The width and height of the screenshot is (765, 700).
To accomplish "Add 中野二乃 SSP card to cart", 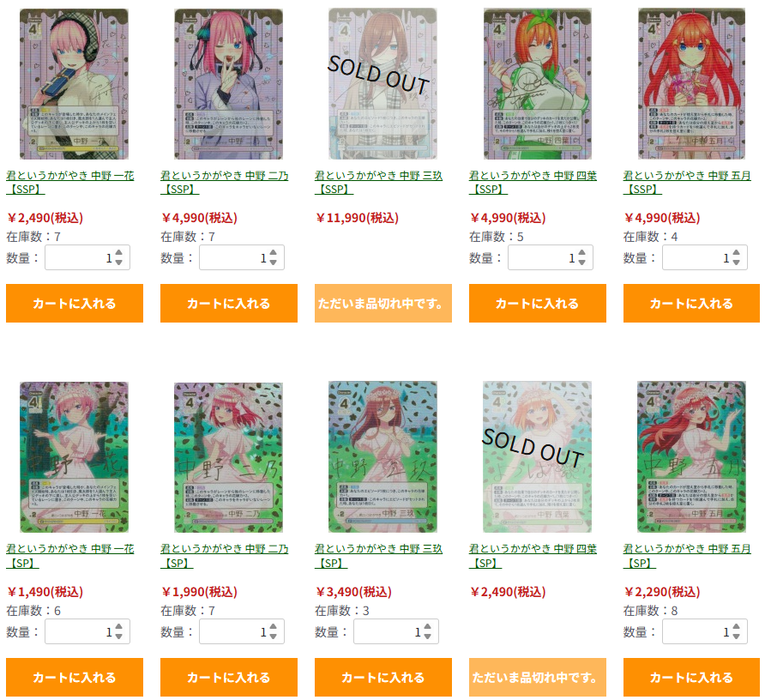I will (x=229, y=303).
